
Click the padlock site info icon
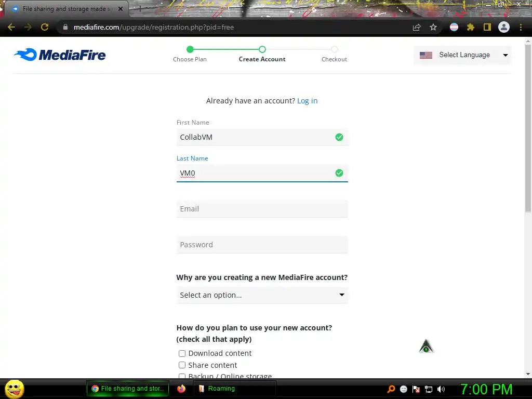(65, 27)
